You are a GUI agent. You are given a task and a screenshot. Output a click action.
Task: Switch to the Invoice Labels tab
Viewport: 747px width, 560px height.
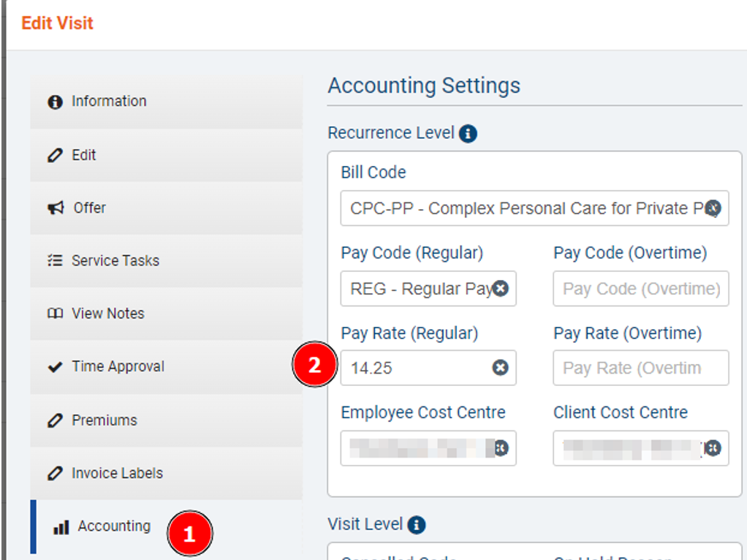pos(166,473)
